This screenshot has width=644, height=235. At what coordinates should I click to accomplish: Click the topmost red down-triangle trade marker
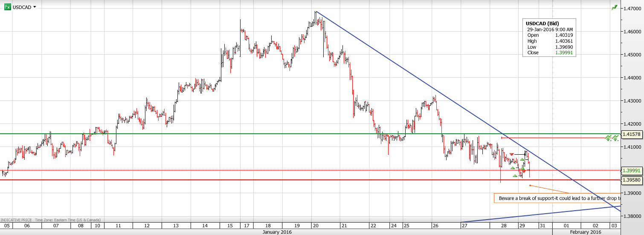tap(511, 154)
